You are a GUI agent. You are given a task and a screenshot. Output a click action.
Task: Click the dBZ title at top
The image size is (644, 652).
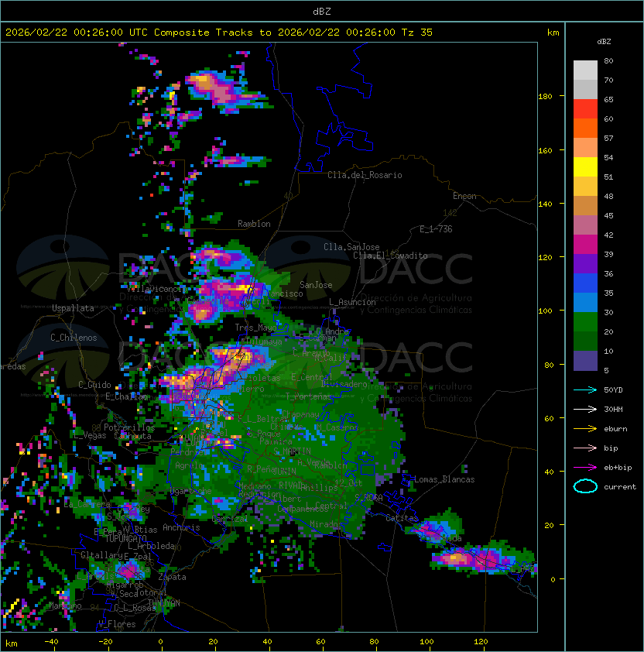[x=322, y=12]
